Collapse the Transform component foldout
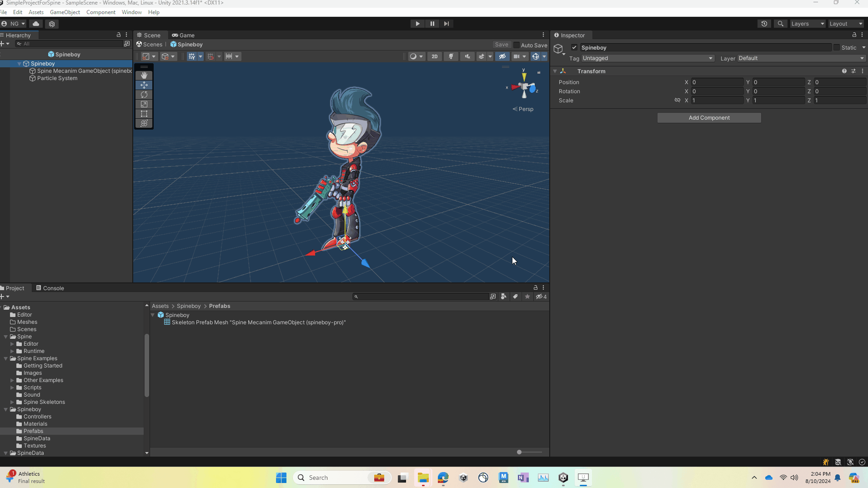Image resolution: width=868 pixels, height=488 pixels. pos(555,71)
